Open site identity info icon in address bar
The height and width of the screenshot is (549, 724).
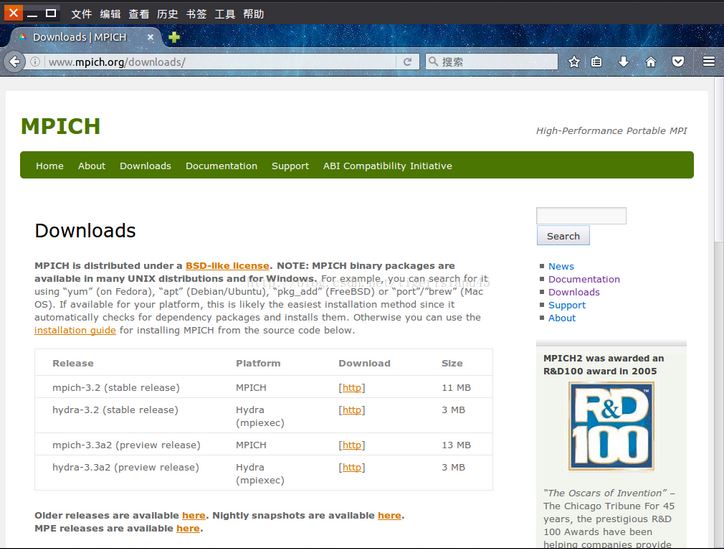(x=35, y=61)
